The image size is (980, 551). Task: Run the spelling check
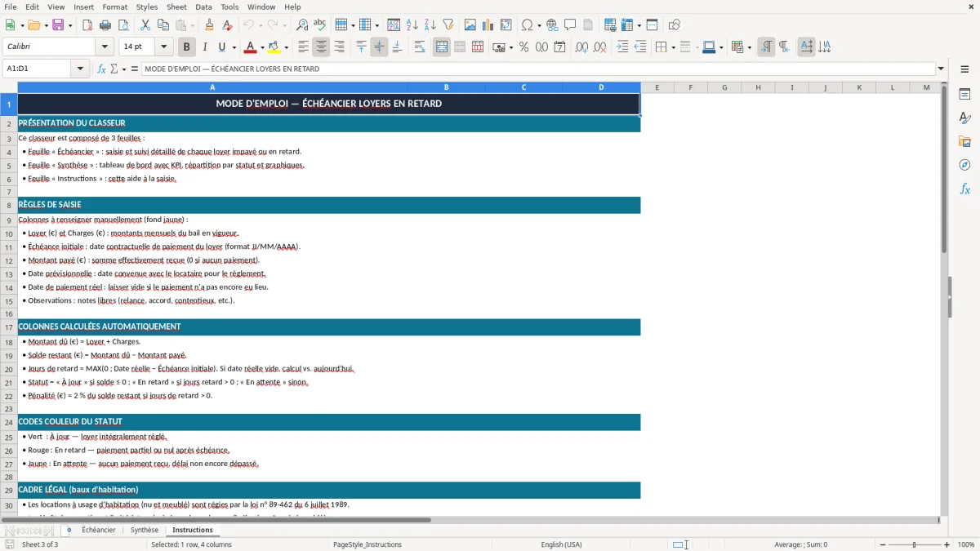pyautogui.click(x=320, y=25)
